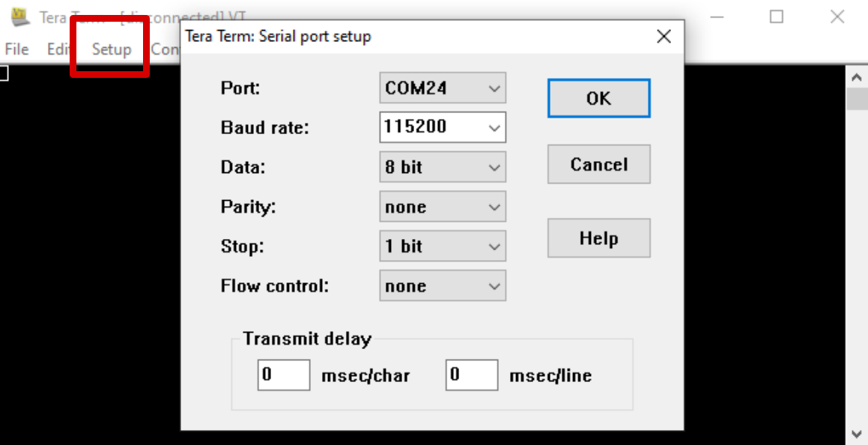Close the Tera Term main window
Screen dimensions: 868x445
[x=837, y=16]
